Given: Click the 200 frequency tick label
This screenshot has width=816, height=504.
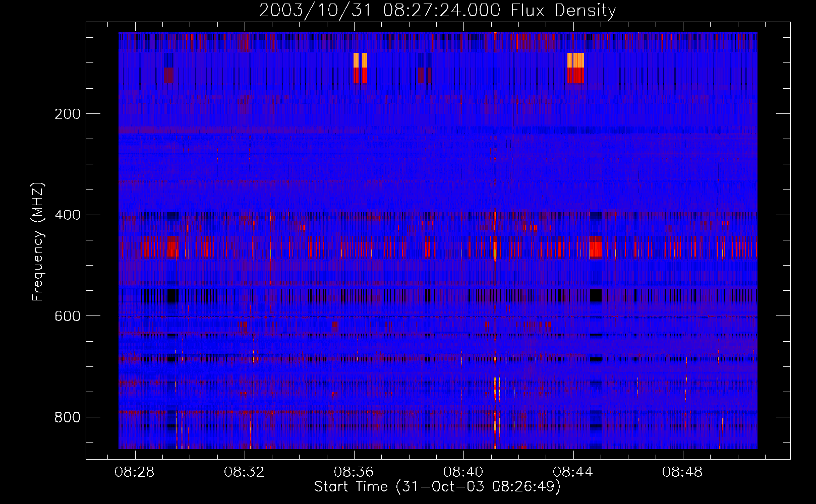Looking at the screenshot, I should 68,114.
